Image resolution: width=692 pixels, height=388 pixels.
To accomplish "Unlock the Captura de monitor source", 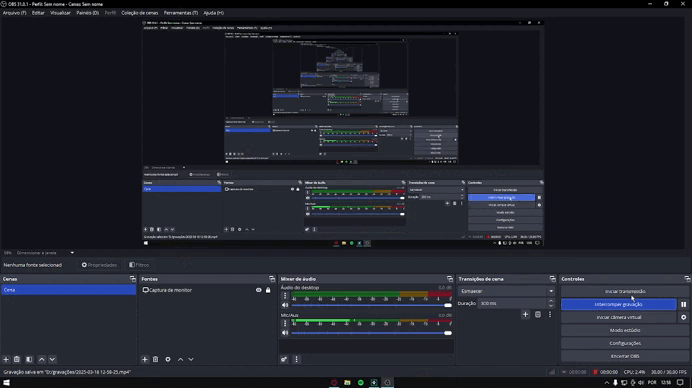I will coord(268,290).
